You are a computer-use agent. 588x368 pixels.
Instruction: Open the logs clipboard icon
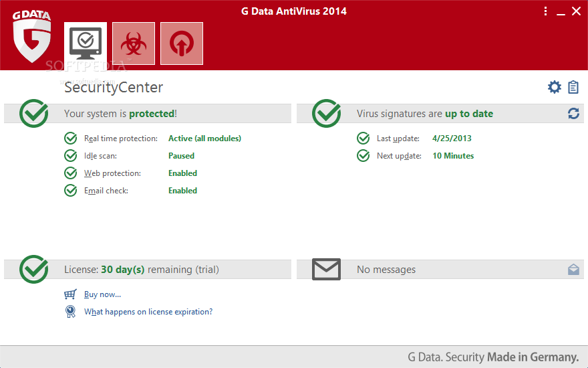(x=573, y=87)
